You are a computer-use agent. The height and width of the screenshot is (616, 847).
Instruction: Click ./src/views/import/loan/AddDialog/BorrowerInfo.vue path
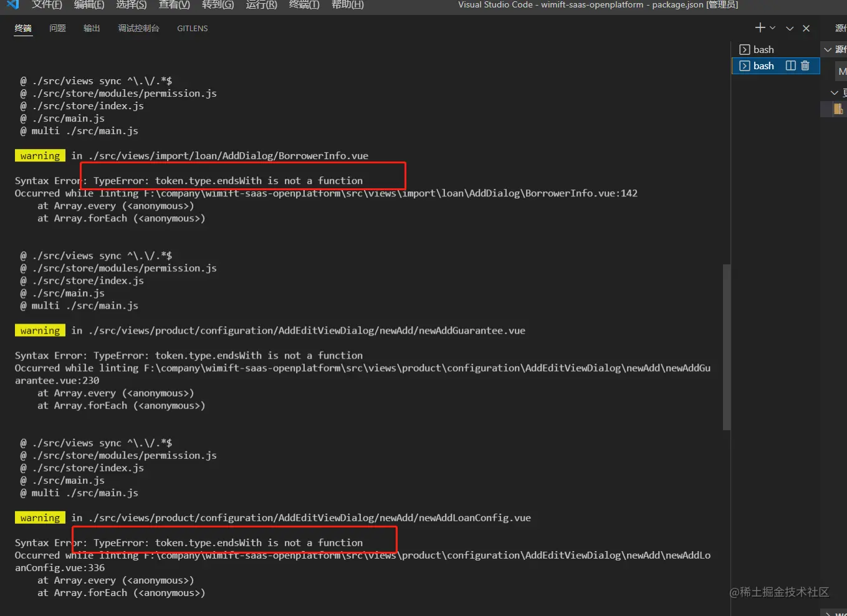[x=228, y=156]
